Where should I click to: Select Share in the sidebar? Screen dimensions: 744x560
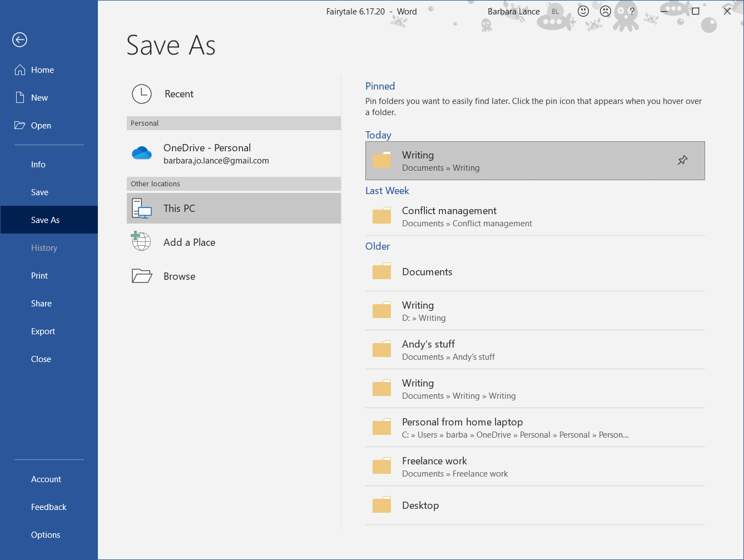49,304
